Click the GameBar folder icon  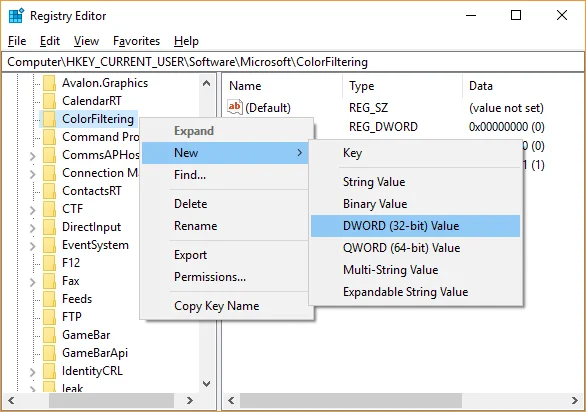(x=49, y=335)
